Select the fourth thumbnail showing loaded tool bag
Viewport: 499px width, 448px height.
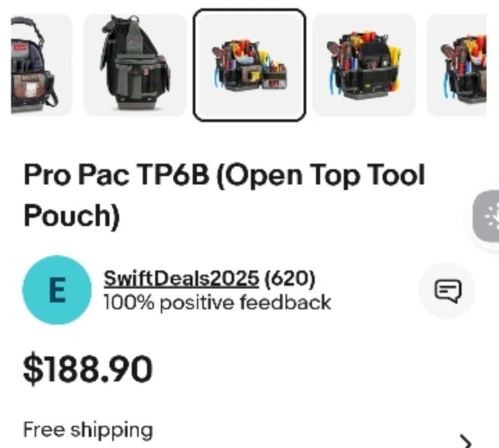point(364,65)
